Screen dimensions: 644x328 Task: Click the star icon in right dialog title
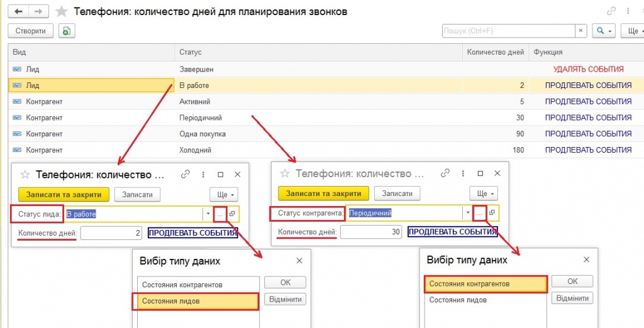284,174
